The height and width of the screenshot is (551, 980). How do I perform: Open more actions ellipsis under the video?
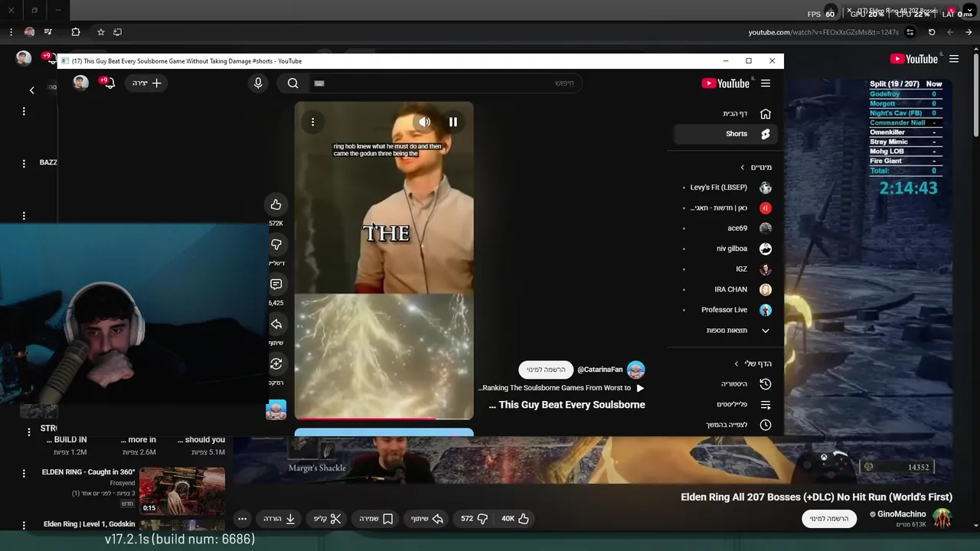[243, 518]
